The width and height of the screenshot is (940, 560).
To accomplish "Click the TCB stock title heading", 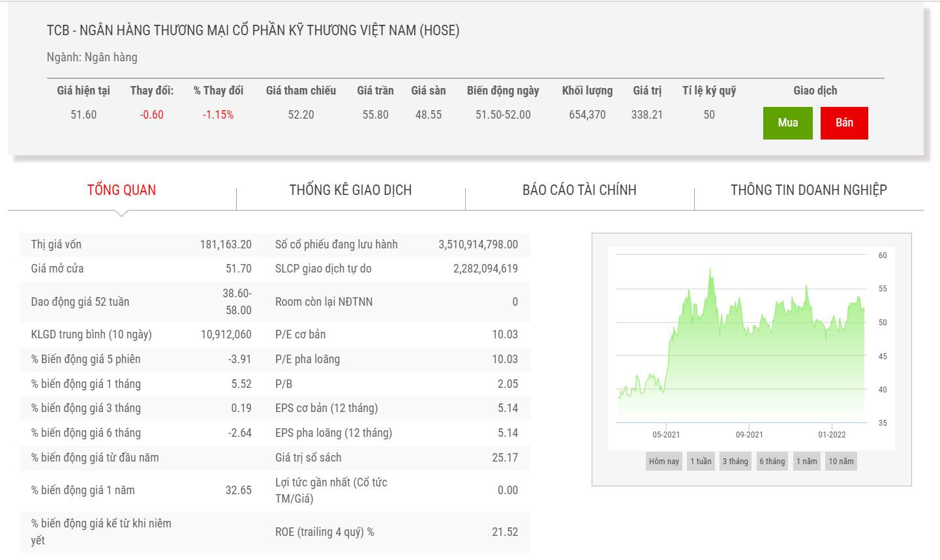I will (x=253, y=31).
